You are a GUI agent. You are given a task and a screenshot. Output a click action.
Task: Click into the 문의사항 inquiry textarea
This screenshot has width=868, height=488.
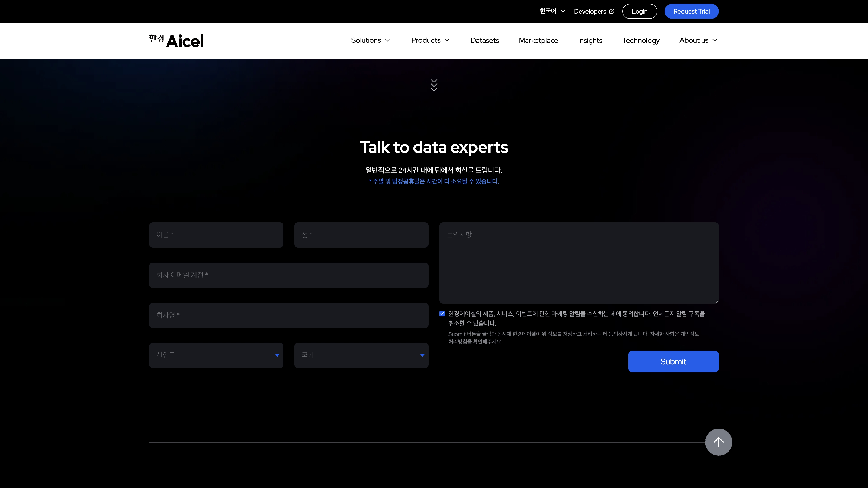(579, 263)
